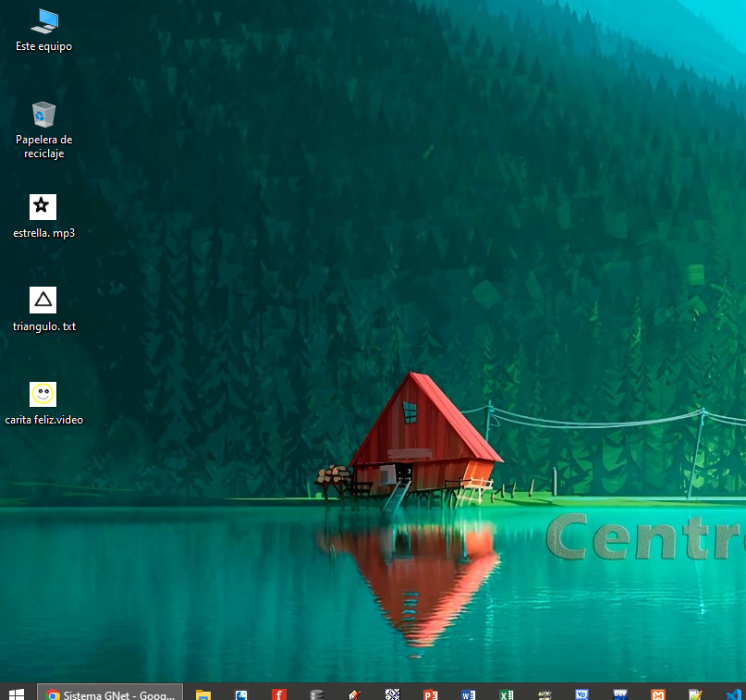
Task: Open File Explorer from taskbar
Action: [x=202, y=694]
